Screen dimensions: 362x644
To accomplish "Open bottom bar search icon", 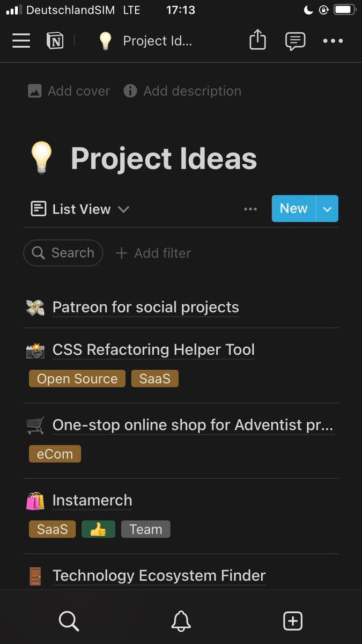I will [69, 621].
